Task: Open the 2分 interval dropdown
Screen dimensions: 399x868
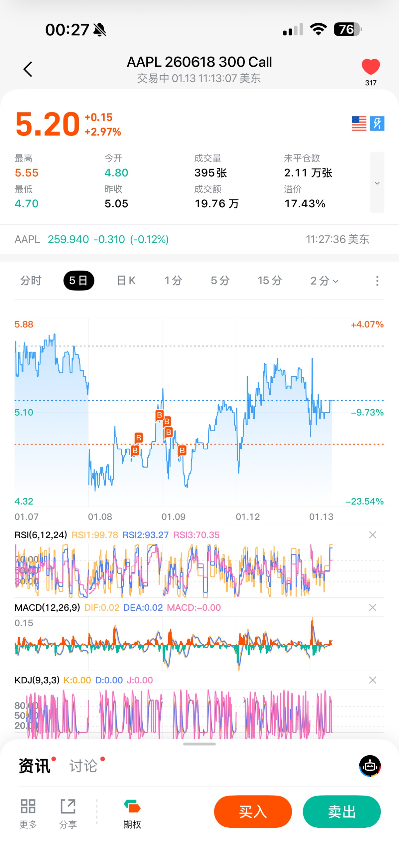Action: [x=324, y=280]
